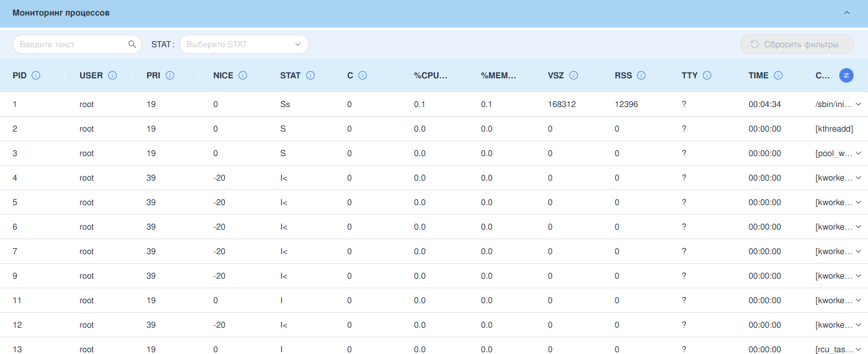Open the blue column settings button
868x354 pixels.
coord(846,75)
